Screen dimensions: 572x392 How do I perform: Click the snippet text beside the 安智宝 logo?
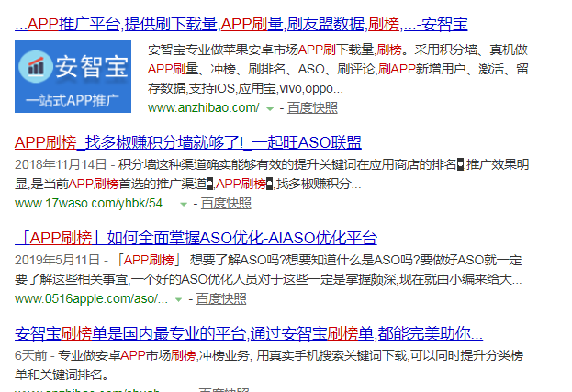[335, 70]
